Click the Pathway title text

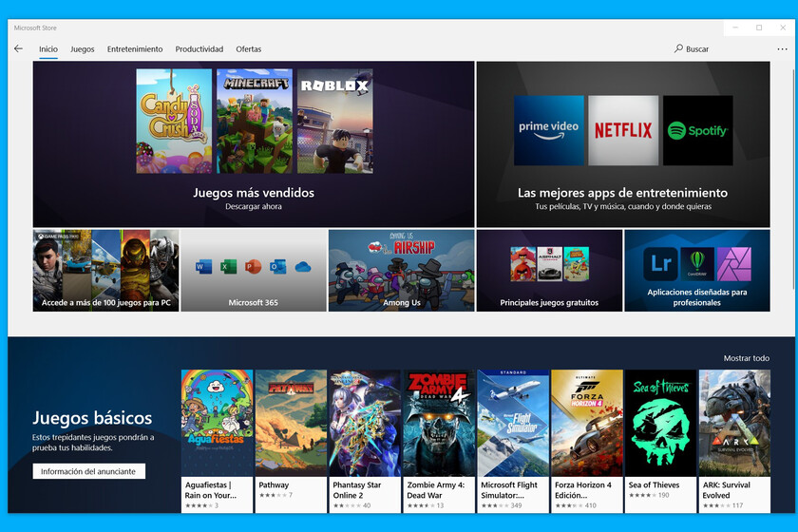274,484
